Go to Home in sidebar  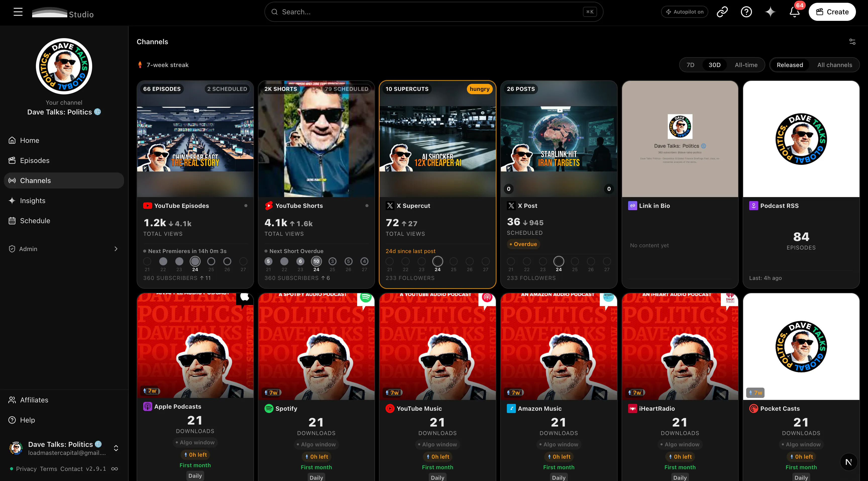pyautogui.click(x=64, y=140)
